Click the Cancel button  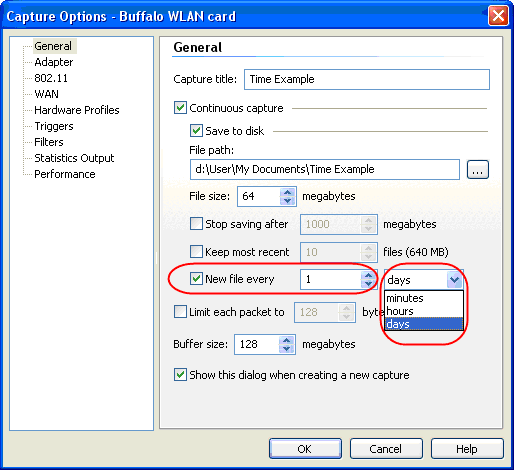[x=386, y=449]
